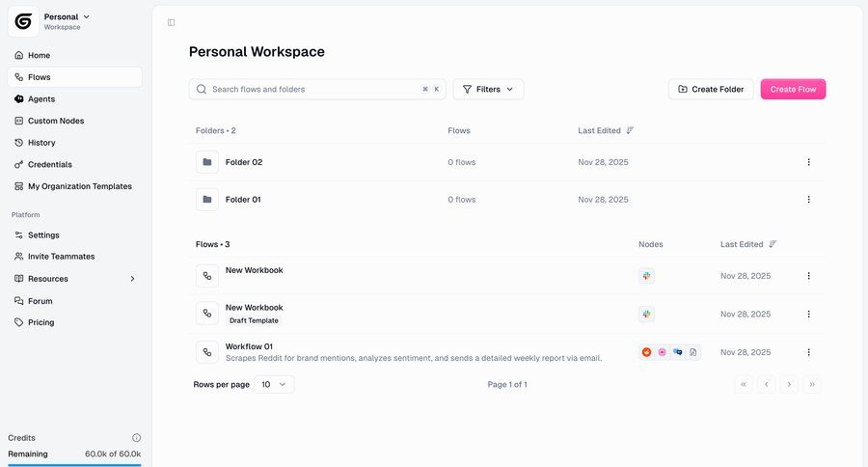Go to first page of flows

pyautogui.click(x=744, y=384)
